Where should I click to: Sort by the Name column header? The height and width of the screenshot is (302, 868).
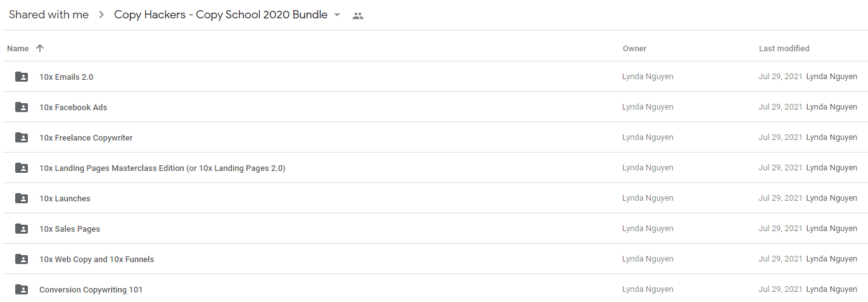(x=18, y=49)
